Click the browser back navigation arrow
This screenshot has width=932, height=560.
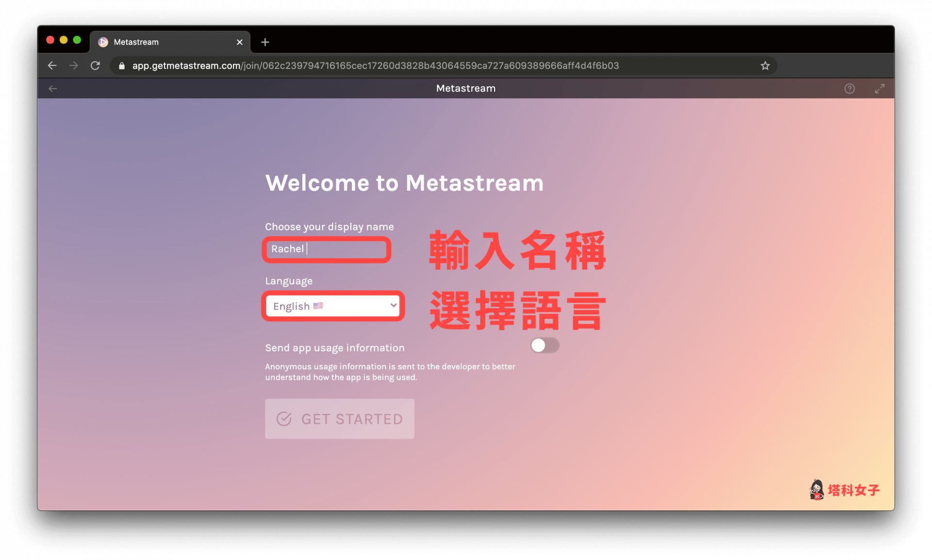click(52, 66)
